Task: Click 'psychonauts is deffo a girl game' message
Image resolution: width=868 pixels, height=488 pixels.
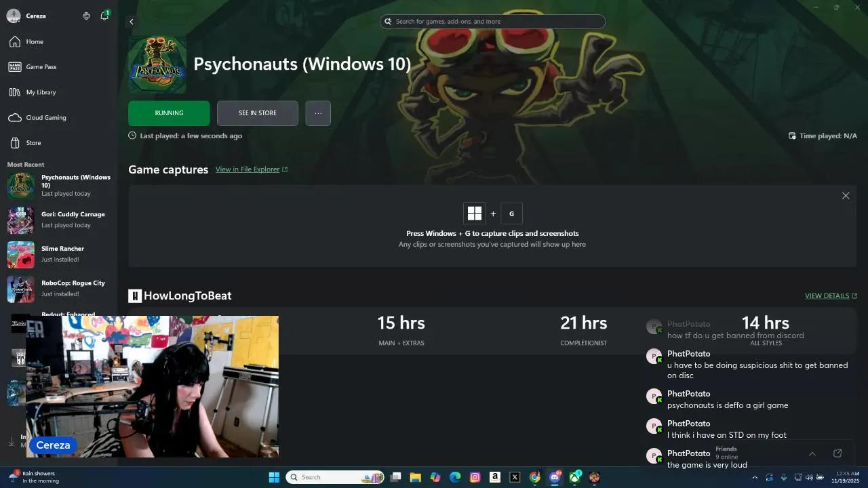Action: (x=728, y=405)
